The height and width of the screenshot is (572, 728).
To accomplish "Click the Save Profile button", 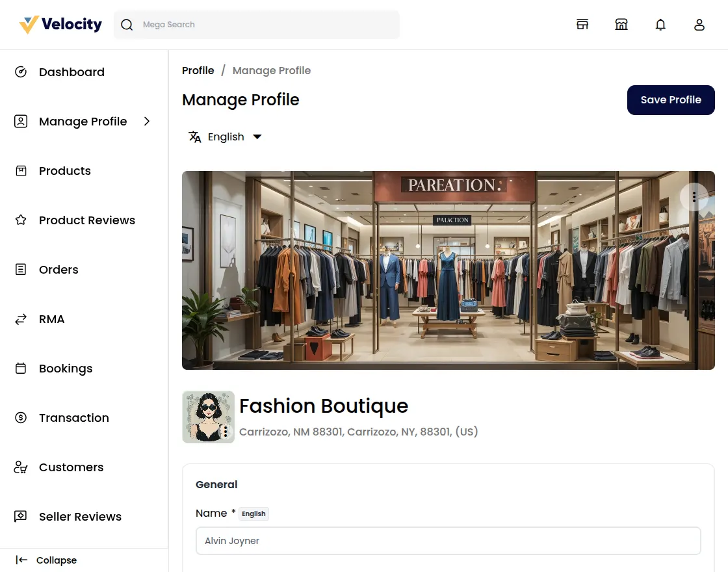I will 671,100.
